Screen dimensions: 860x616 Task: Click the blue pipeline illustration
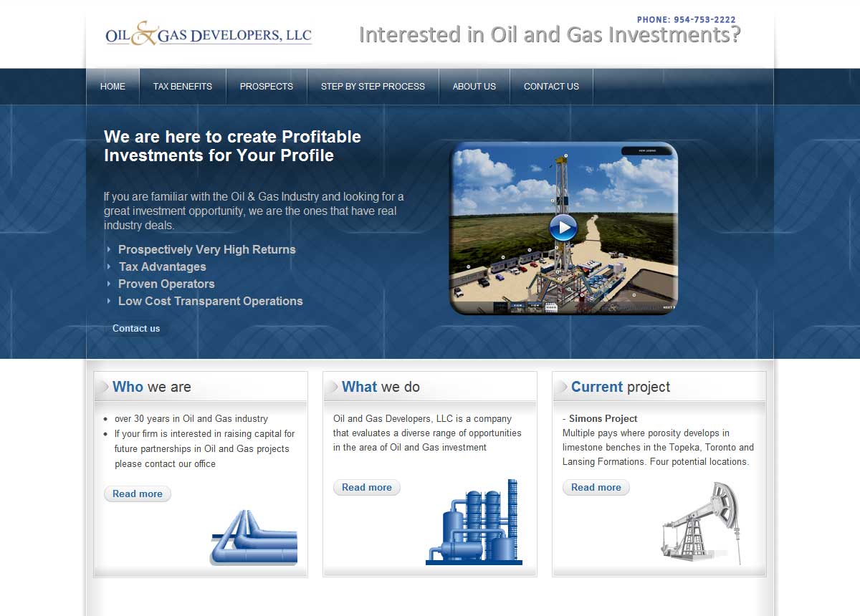tap(254, 539)
